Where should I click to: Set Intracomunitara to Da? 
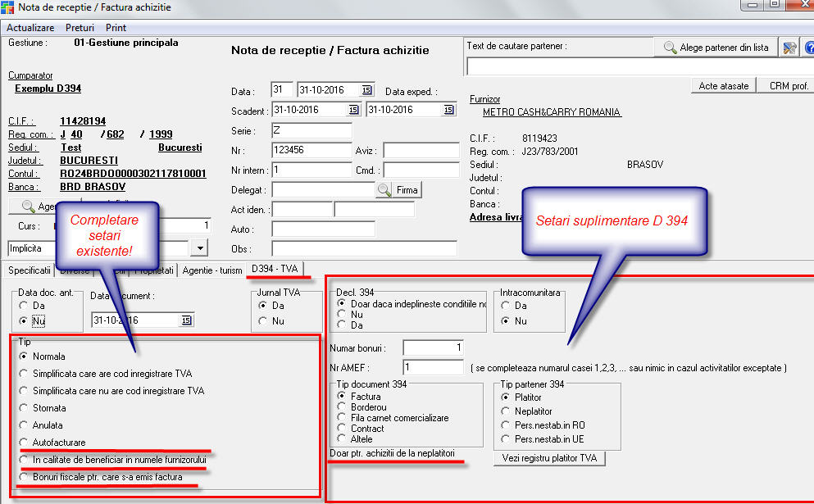[506, 305]
